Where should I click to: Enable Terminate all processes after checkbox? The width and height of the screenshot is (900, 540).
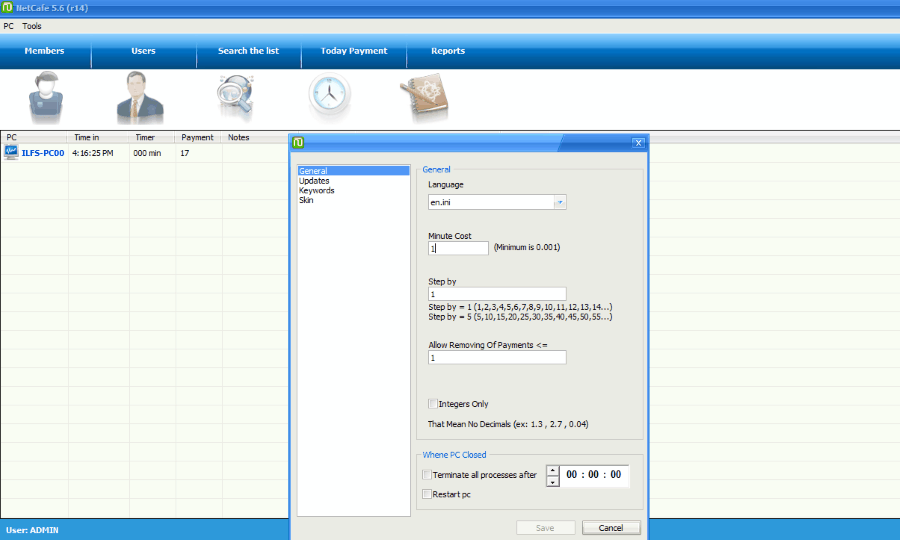click(x=426, y=475)
